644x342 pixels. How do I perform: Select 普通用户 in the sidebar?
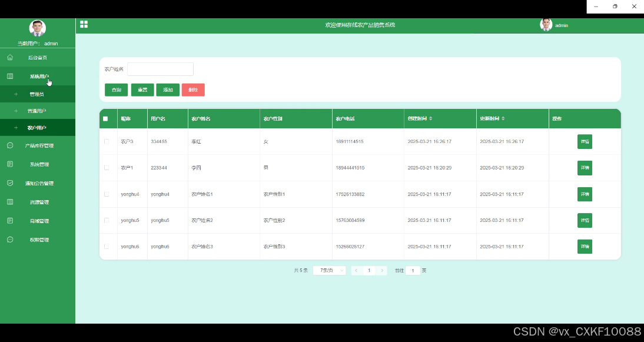click(x=36, y=111)
